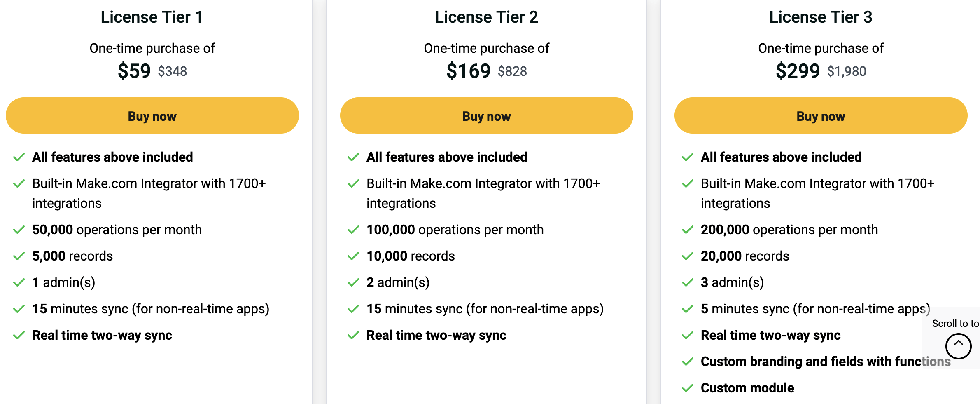Purchase License Tier 3 with Buy now
Viewport: 980px width, 404px height.
[x=820, y=116]
